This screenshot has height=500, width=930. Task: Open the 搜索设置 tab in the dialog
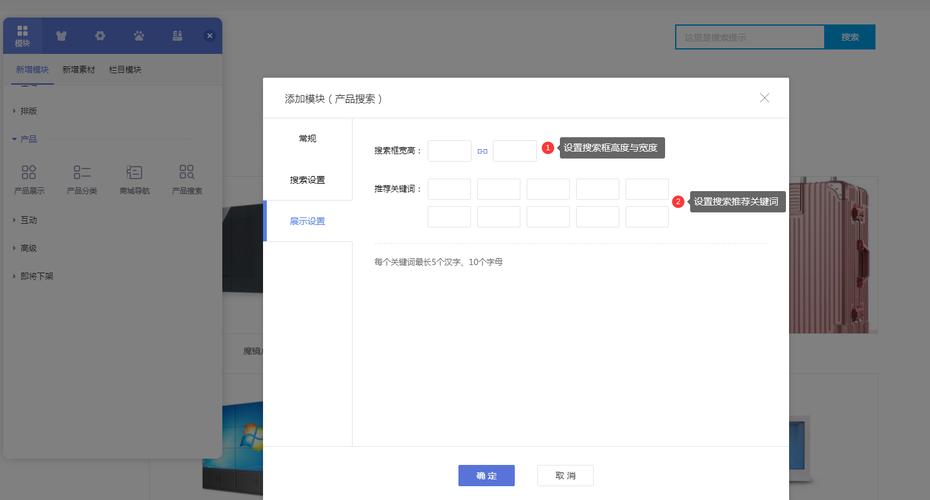pos(307,180)
